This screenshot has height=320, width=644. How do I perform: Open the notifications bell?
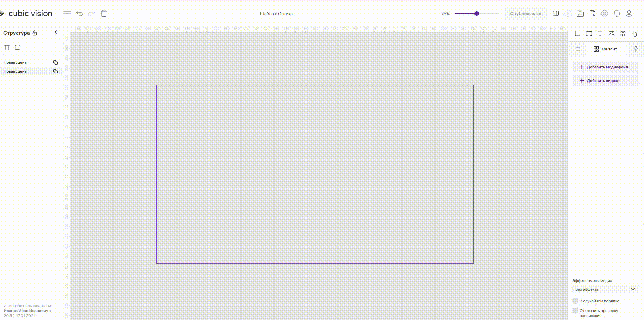(617, 14)
